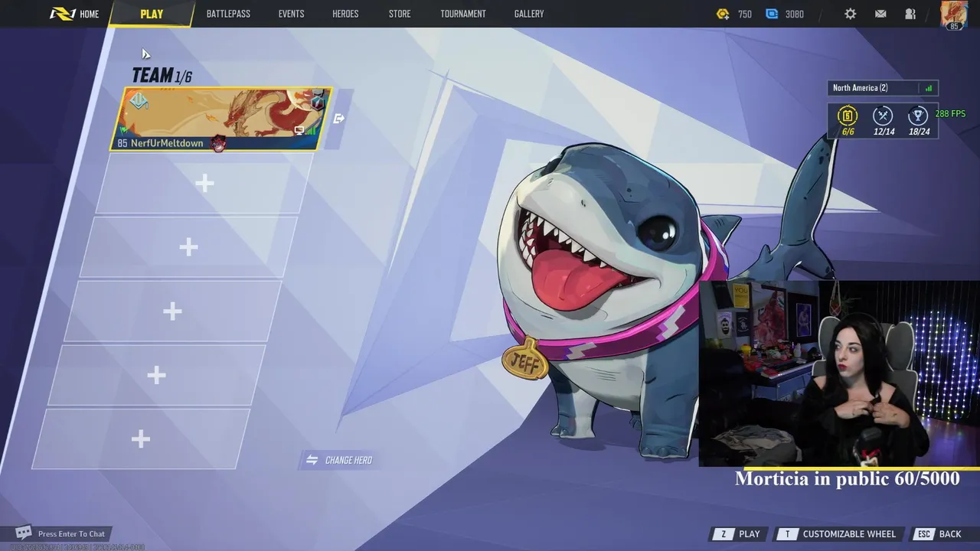Click the Z PLAY button
980x551 pixels.
737,534
